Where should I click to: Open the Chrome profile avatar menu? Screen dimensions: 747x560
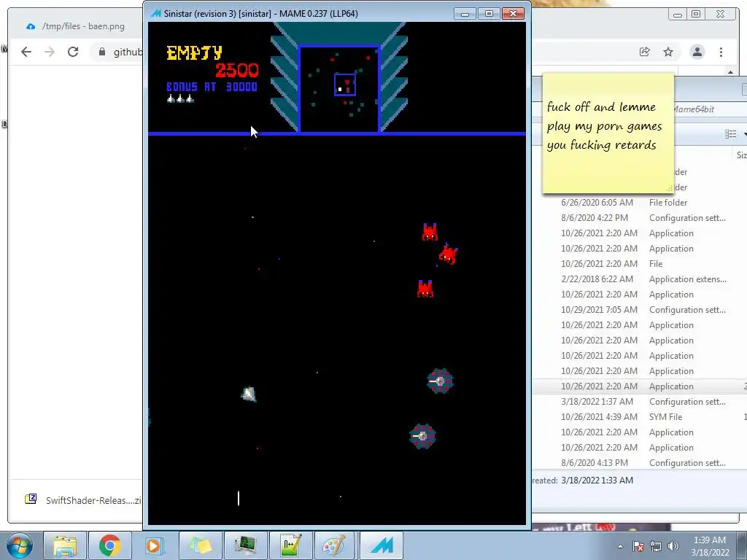[697, 52]
